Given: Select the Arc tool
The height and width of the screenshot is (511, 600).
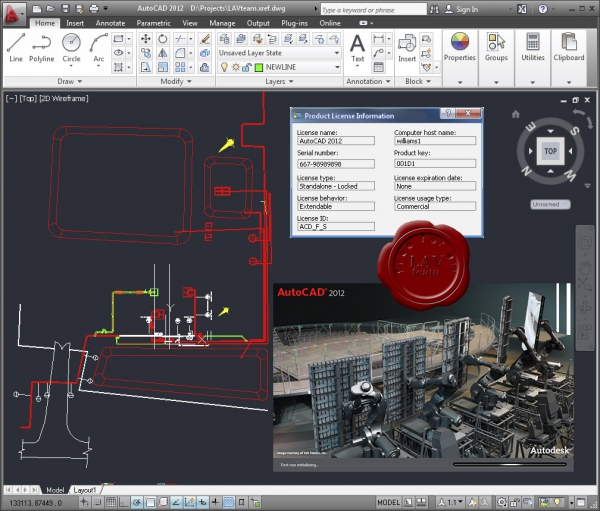Looking at the screenshot, I should [x=98, y=47].
